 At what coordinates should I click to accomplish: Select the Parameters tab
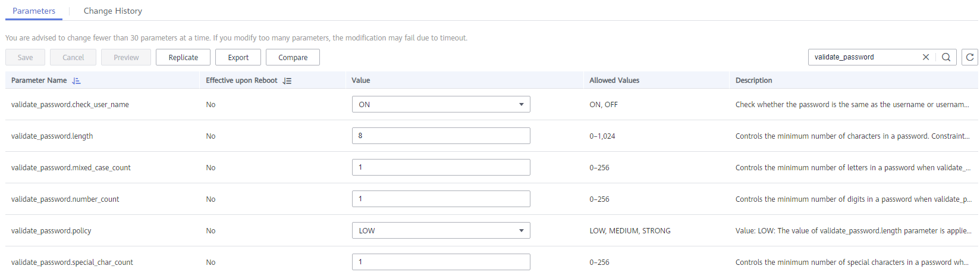pyautogui.click(x=34, y=11)
